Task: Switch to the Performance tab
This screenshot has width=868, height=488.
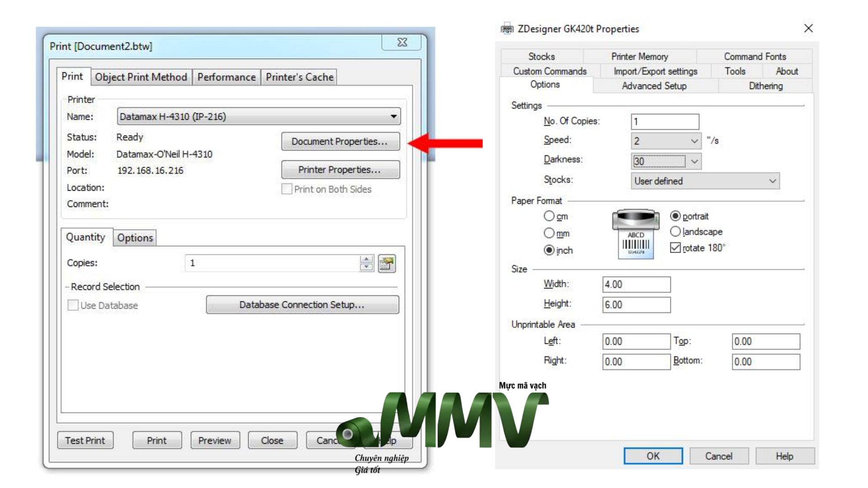Action: pyautogui.click(x=226, y=77)
